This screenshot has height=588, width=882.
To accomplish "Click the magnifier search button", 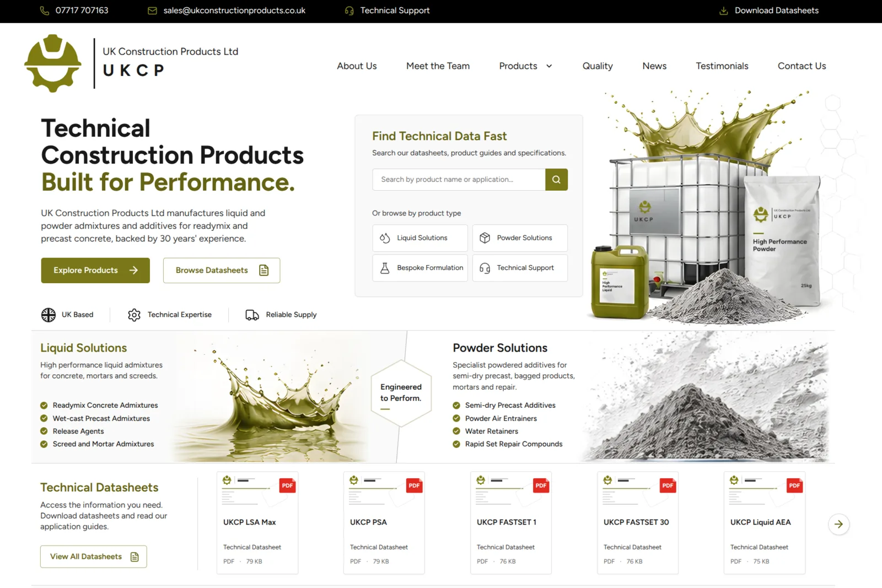I will pos(556,180).
